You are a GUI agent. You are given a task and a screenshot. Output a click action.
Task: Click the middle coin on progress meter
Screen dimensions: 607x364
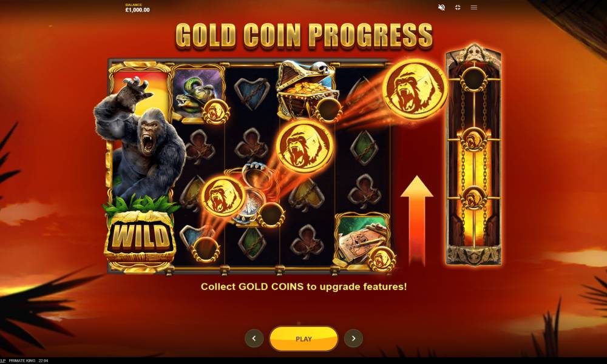(x=473, y=140)
